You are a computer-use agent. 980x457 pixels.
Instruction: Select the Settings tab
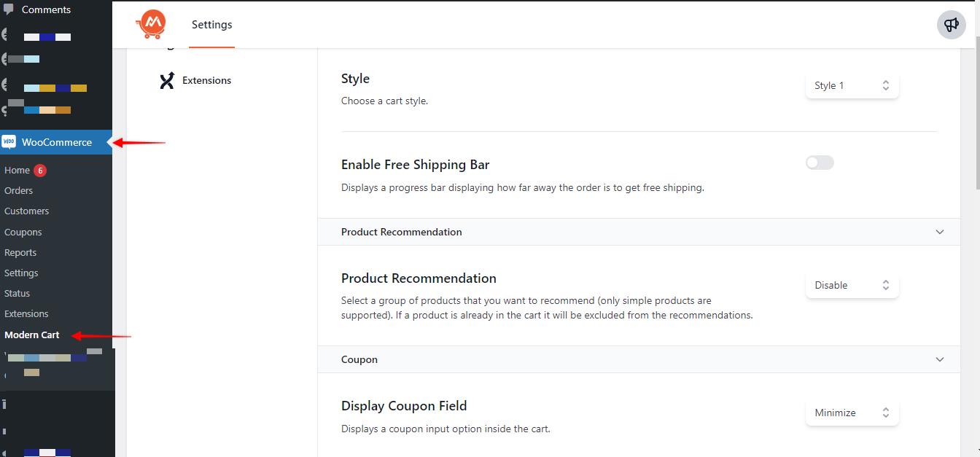211,25
